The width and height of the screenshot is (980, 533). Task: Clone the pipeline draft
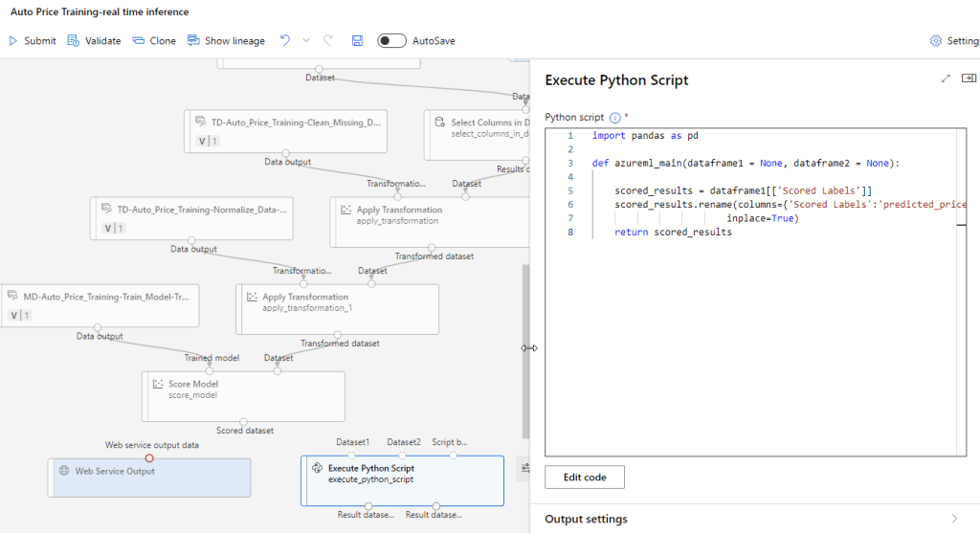154,41
